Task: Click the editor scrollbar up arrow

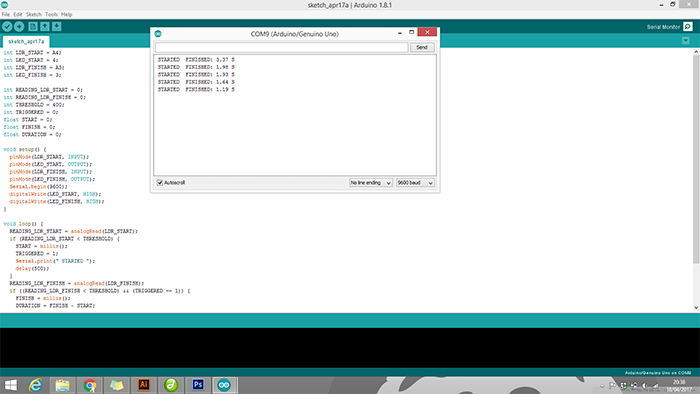Action: tap(696, 52)
